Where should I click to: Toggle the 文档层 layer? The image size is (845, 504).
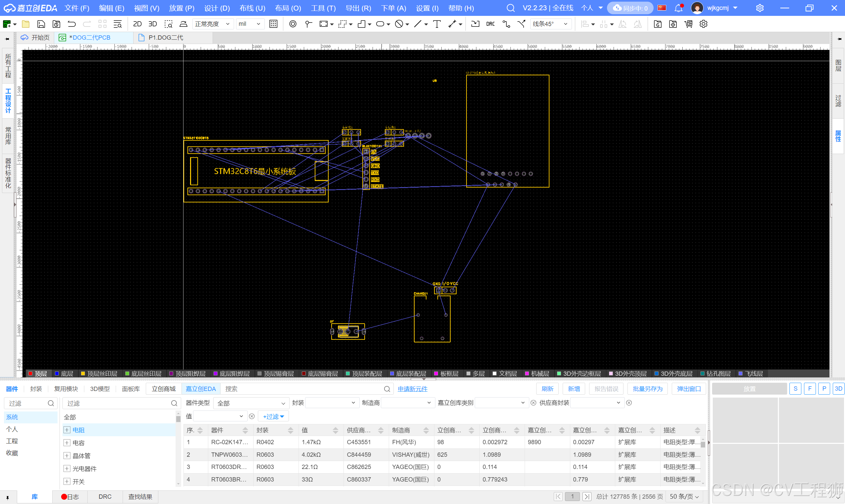pos(505,373)
